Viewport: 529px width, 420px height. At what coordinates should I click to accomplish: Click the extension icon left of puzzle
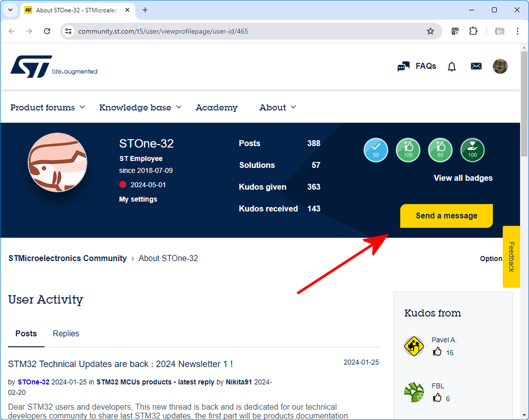pos(455,31)
